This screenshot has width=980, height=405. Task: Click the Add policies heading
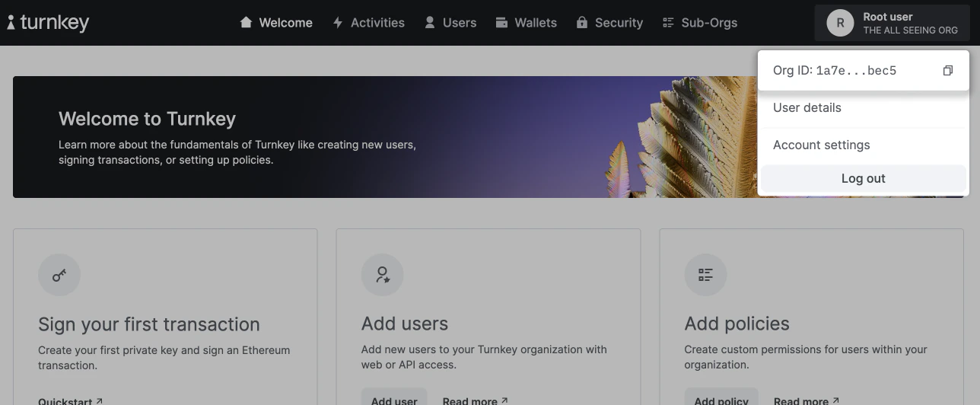pos(737,324)
